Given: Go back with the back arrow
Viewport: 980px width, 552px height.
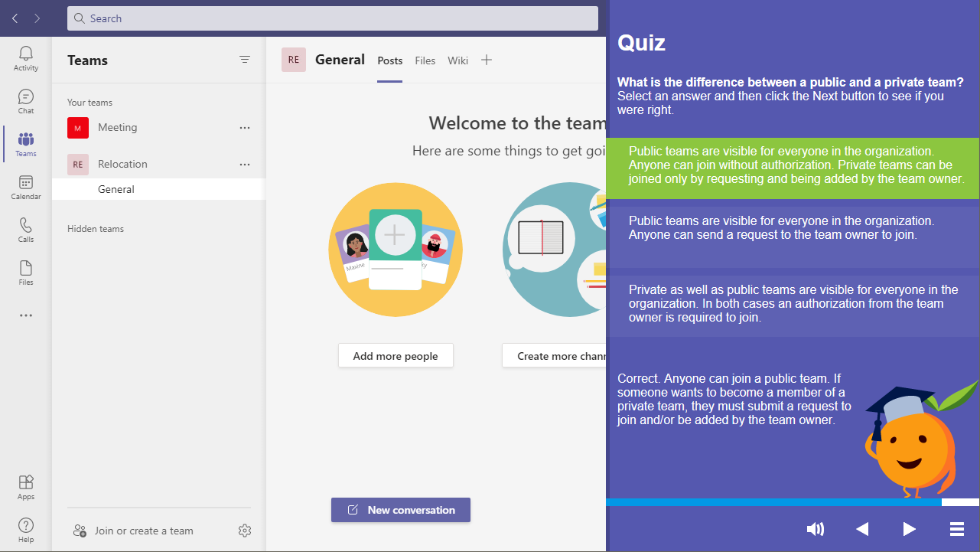Looking at the screenshot, I should click(15, 18).
